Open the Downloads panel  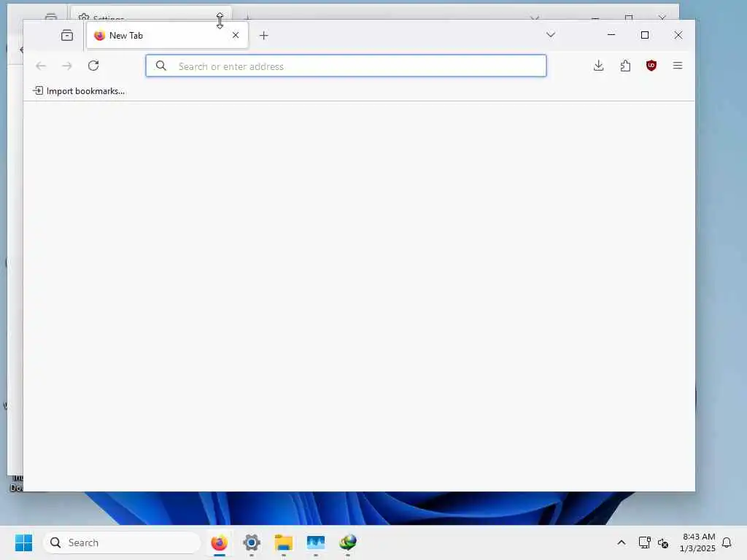(599, 66)
